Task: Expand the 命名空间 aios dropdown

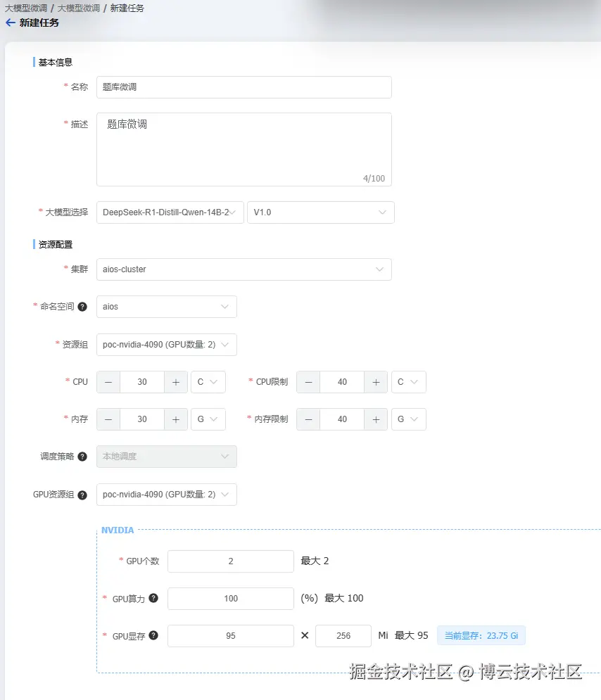Action: tap(167, 307)
